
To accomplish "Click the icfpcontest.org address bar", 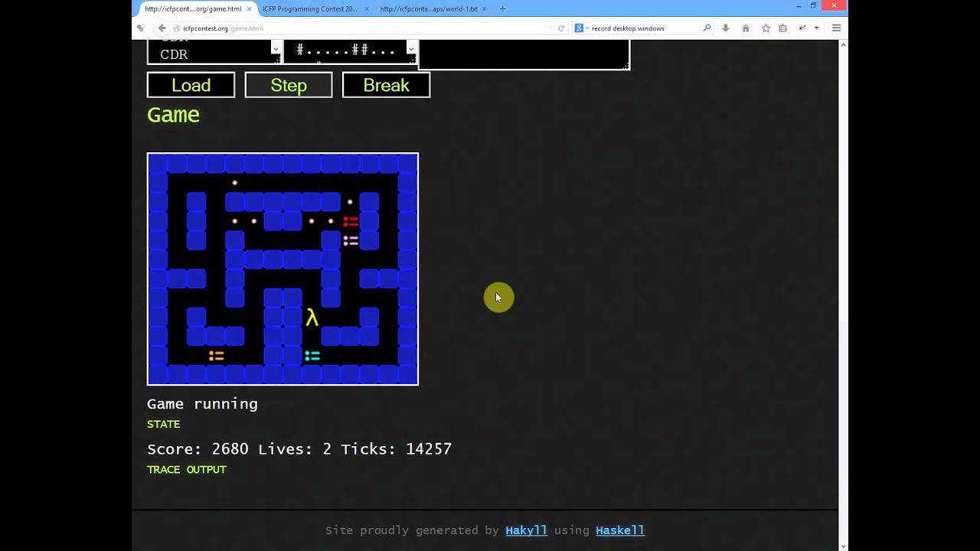I will [x=360, y=28].
